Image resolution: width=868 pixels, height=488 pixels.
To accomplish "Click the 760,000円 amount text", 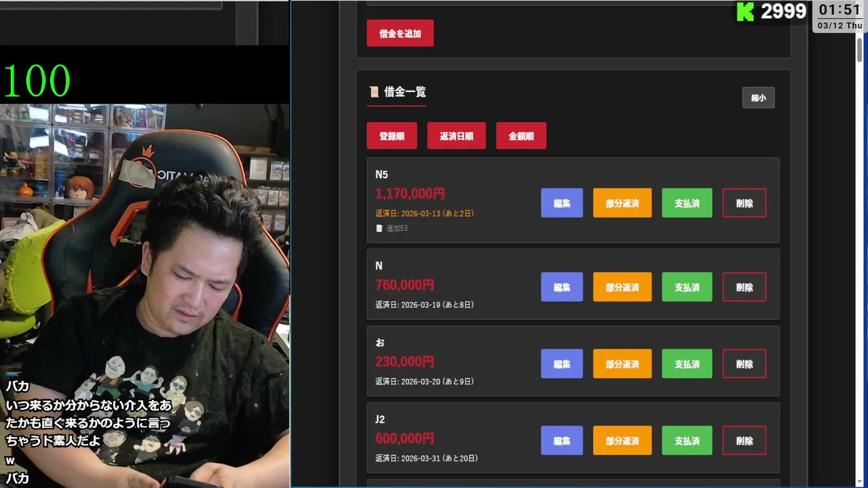I will 404,285.
